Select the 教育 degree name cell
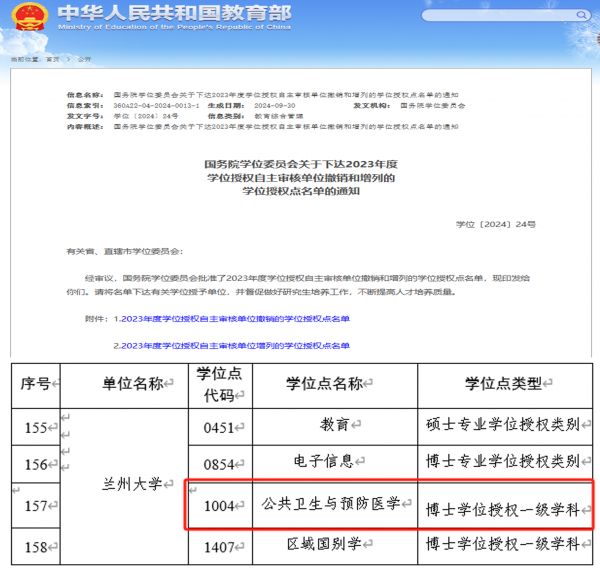This screenshot has width=600, height=568. click(335, 427)
